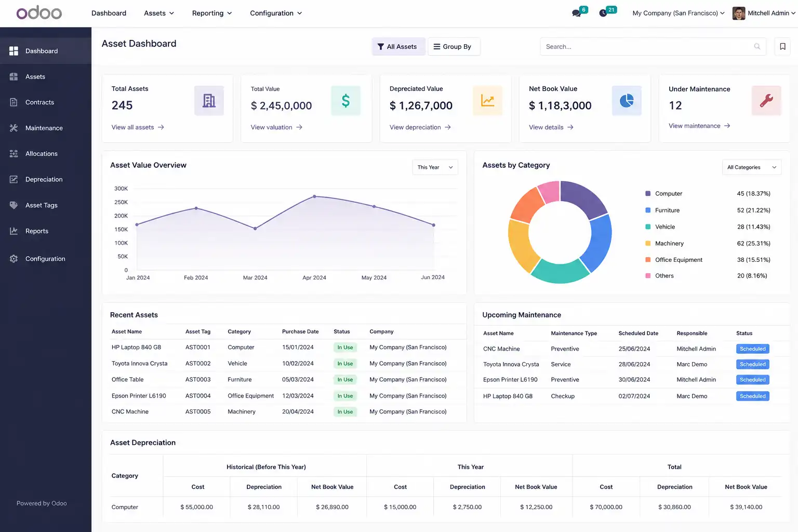Click the Asset Tags sidebar tag icon
The height and width of the screenshot is (532, 798).
tap(14, 205)
